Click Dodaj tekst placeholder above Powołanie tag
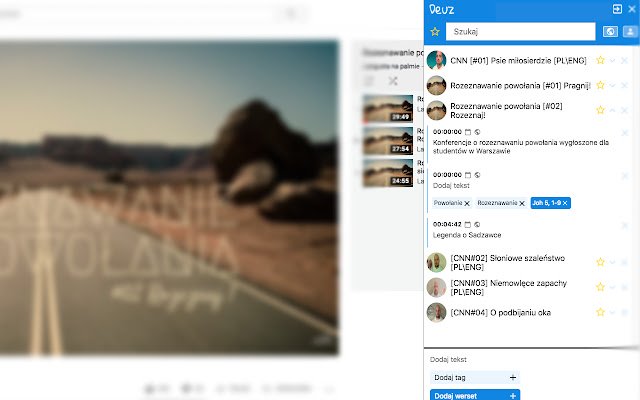This screenshot has width=640, height=400. (451, 186)
